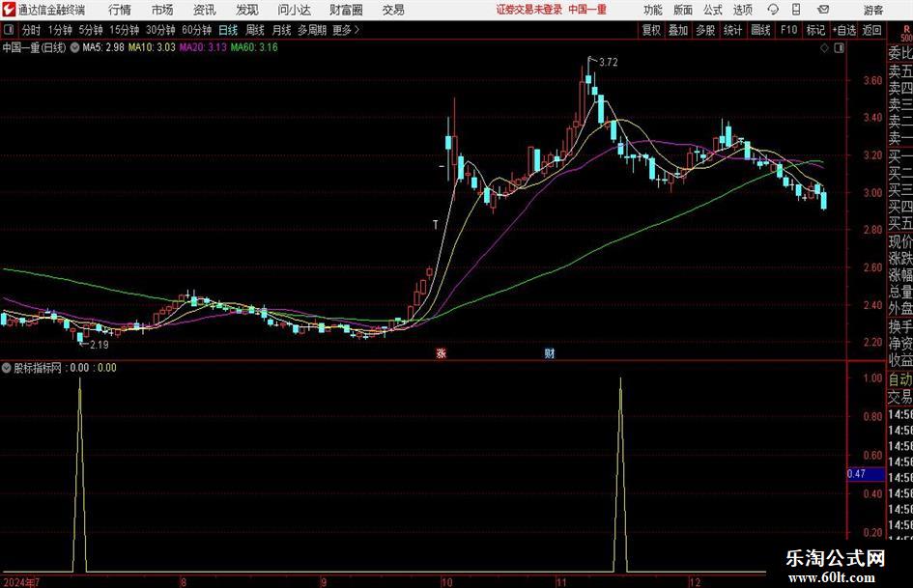Click the 返回 back button
913x588 pixels.
pos(871,30)
